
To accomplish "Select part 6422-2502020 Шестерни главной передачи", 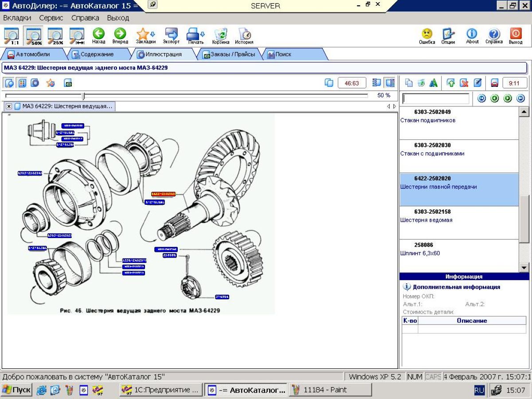I will pyautogui.click(x=459, y=190).
